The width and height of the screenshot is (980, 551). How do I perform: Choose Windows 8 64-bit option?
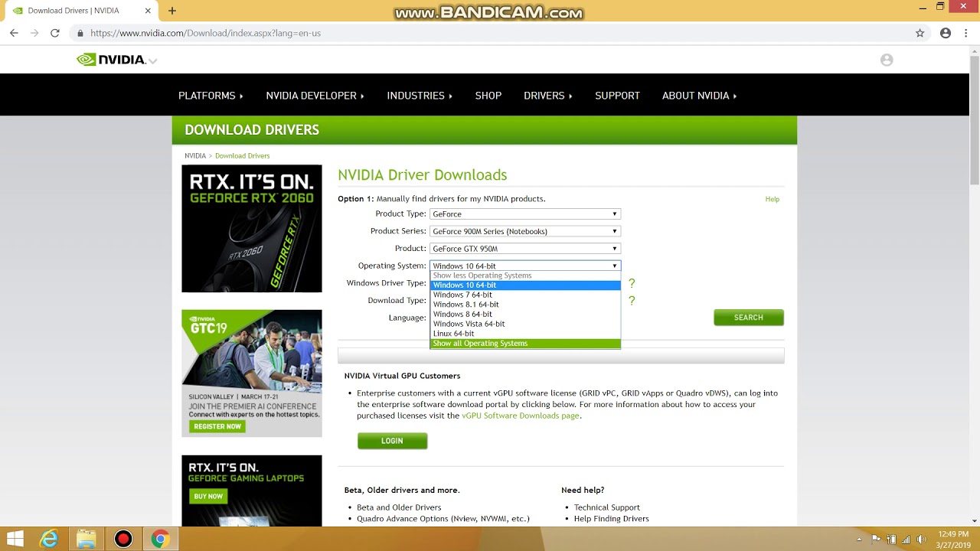pyautogui.click(x=525, y=315)
